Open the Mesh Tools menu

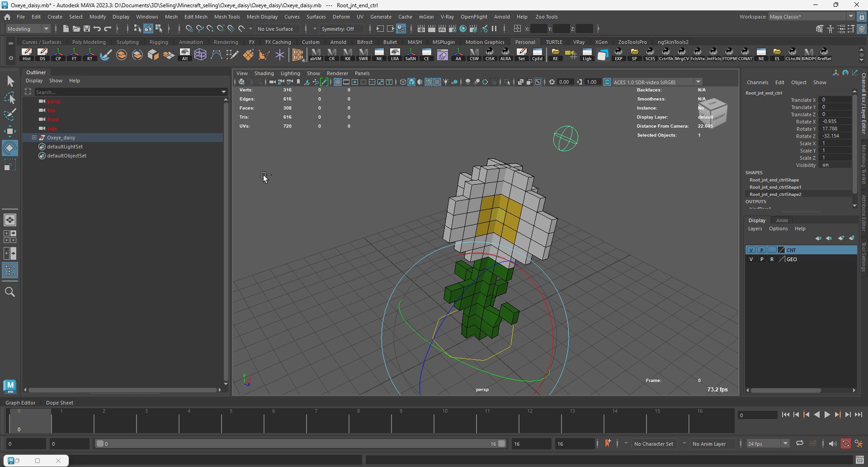(227, 17)
